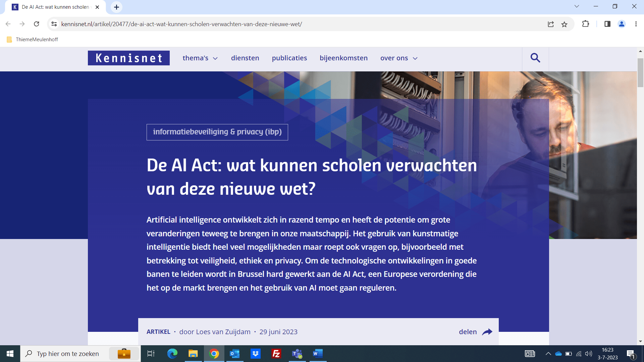Bookmark this tab with star icon
This screenshot has height=362, width=644.
565,24
